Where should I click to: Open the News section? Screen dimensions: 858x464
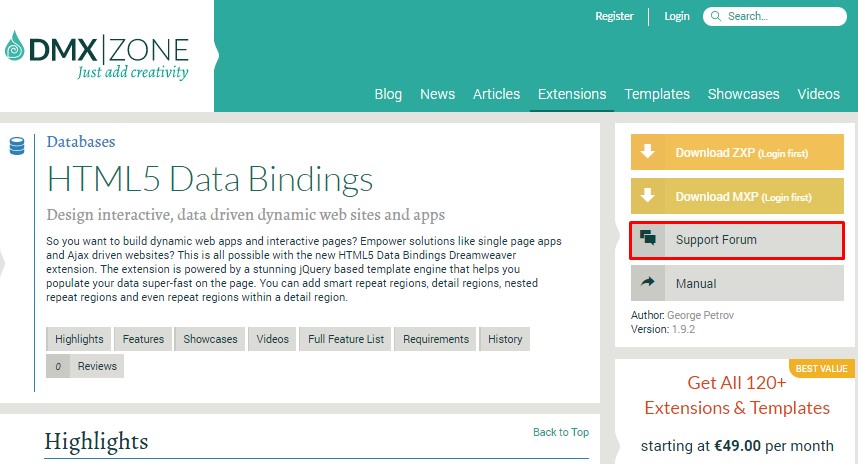tap(437, 94)
